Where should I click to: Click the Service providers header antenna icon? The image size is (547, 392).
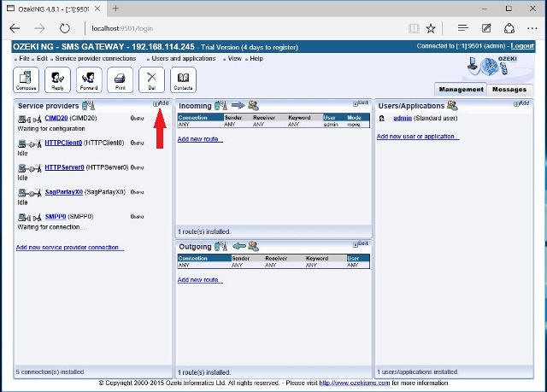(88, 105)
